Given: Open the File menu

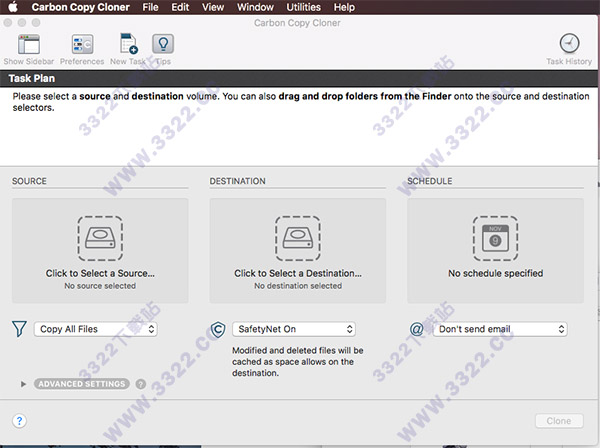Looking at the screenshot, I should click(x=150, y=7).
